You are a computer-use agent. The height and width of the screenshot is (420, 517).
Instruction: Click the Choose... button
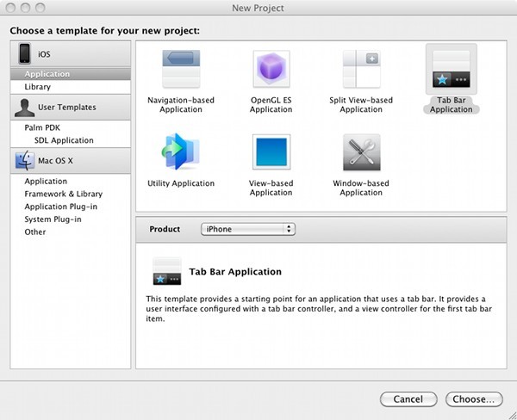(x=474, y=399)
